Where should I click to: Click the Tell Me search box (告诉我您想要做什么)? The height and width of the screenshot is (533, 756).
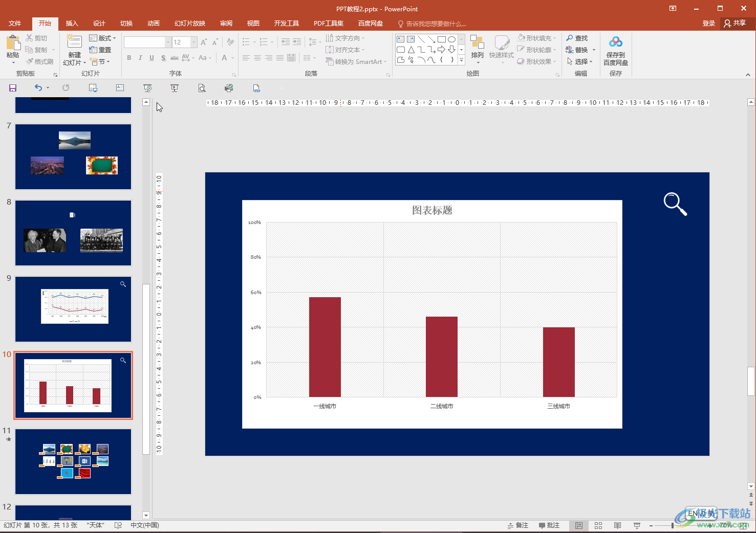click(x=433, y=24)
